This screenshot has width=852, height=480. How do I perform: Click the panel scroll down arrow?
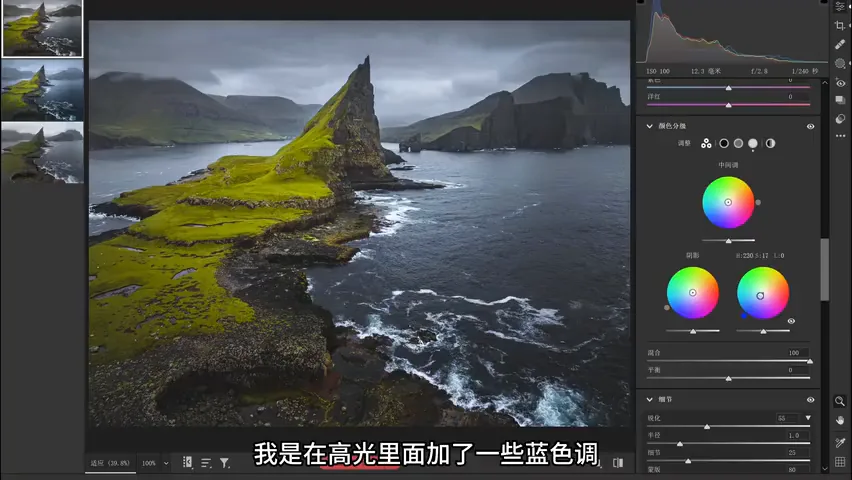point(825,468)
